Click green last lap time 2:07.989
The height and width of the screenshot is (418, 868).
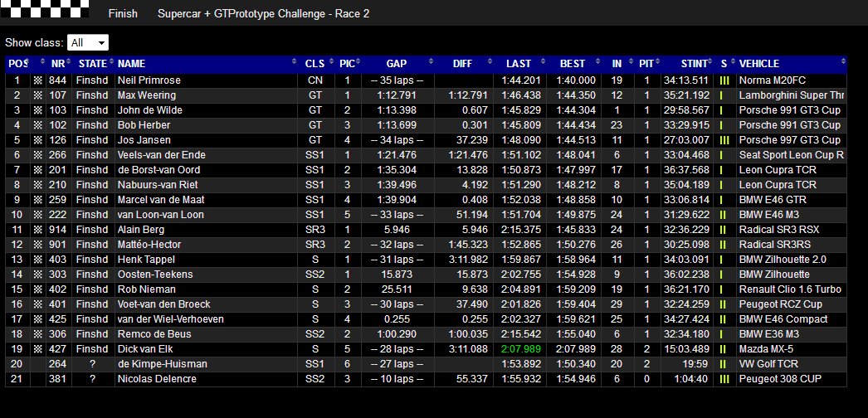[x=521, y=349]
